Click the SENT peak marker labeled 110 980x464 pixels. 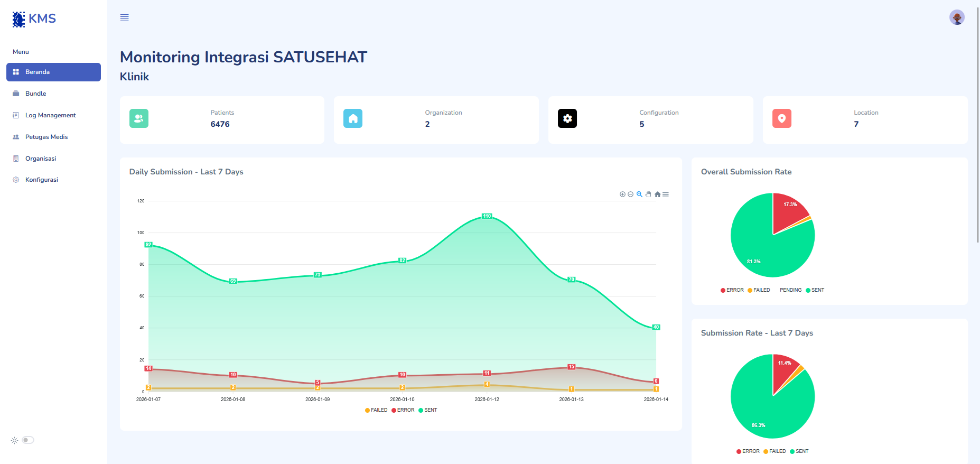point(487,216)
